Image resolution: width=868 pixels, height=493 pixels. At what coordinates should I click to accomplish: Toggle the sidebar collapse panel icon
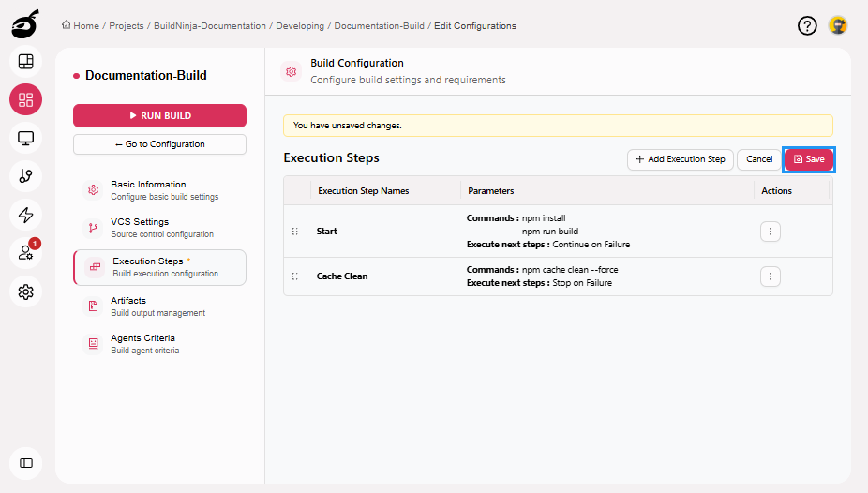(26, 463)
